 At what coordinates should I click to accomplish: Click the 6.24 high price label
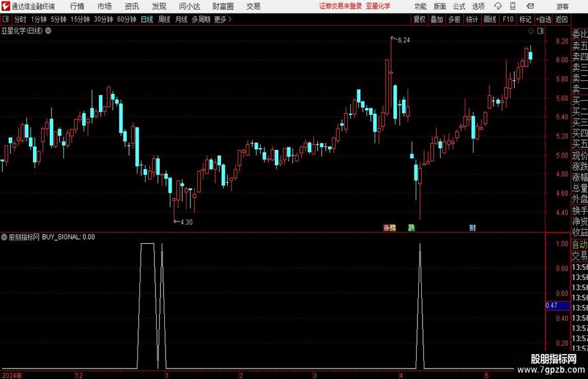click(404, 40)
